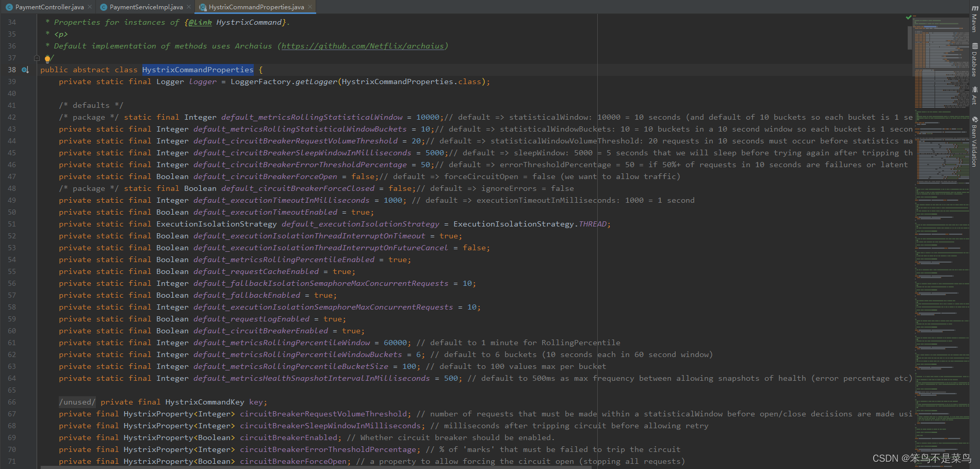This screenshot has width=980, height=469.
Task: Click default_circuitBreakerForceOpen field
Action: (265, 176)
